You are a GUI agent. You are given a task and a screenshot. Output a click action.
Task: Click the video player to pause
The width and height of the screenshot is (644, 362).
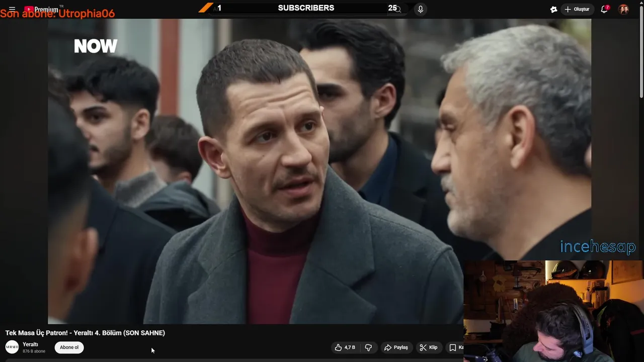tap(319, 171)
